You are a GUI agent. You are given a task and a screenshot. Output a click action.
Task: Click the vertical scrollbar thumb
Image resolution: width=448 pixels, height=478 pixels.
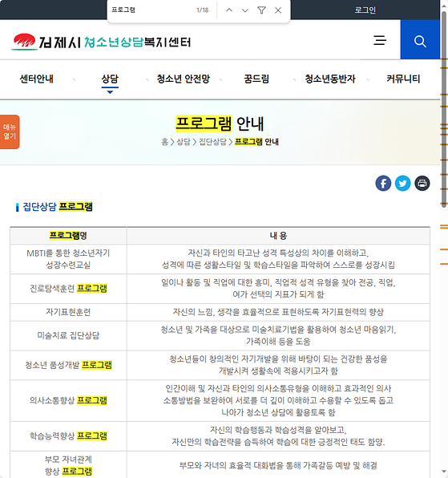444,110
